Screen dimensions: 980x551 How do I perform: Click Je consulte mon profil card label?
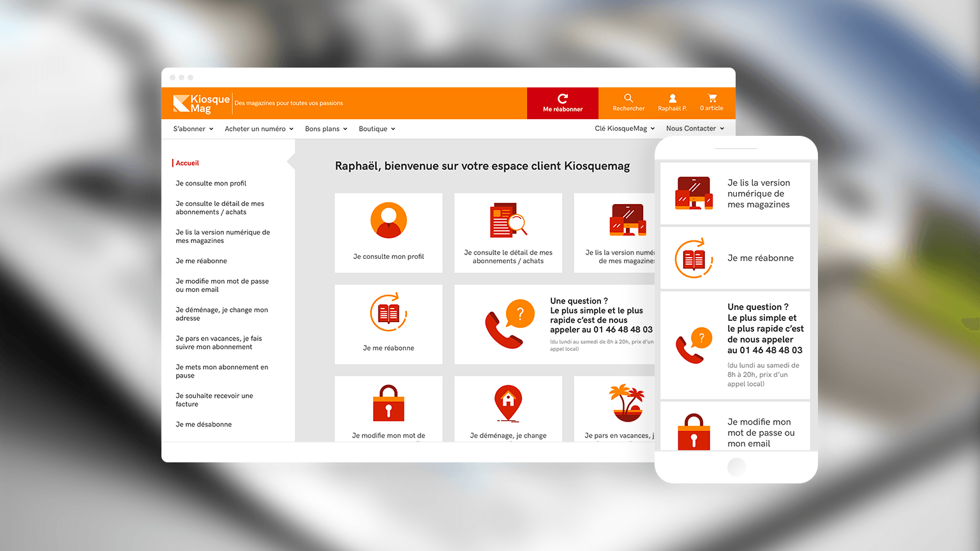click(389, 256)
